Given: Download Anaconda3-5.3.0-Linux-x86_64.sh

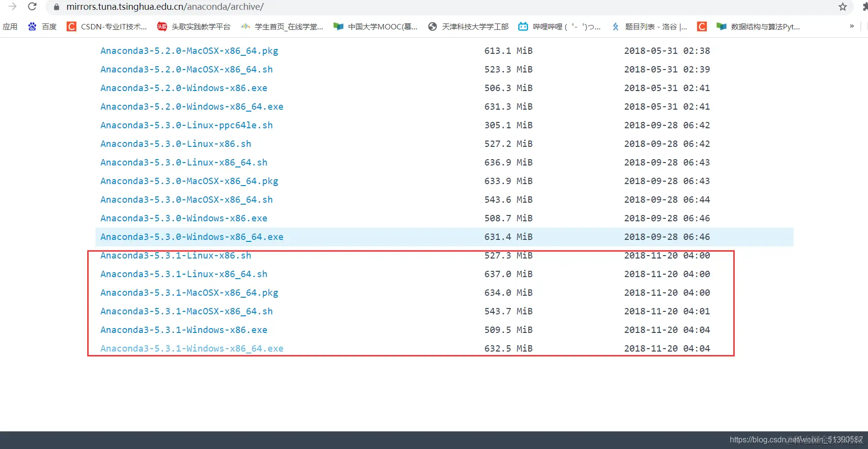Looking at the screenshot, I should [184, 163].
